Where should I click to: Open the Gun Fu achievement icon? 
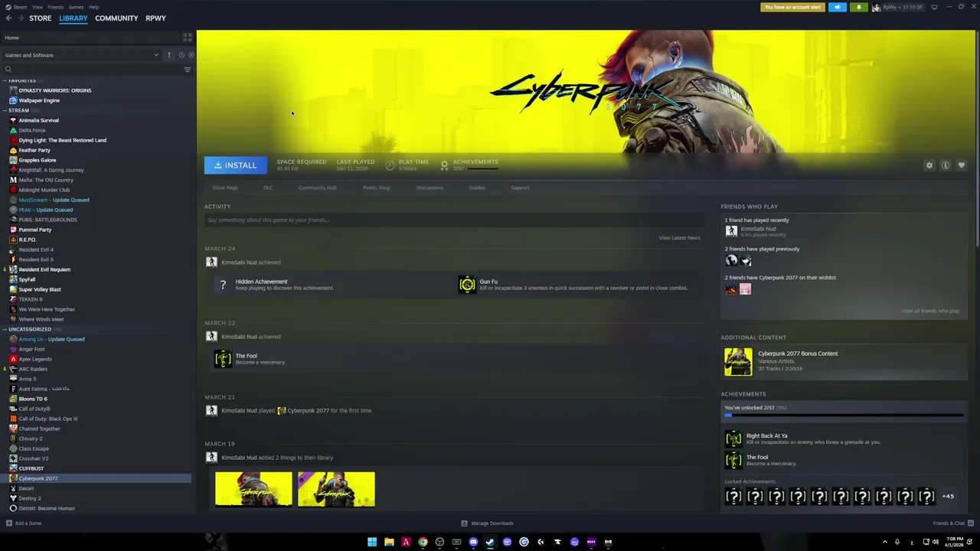[x=467, y=285]
